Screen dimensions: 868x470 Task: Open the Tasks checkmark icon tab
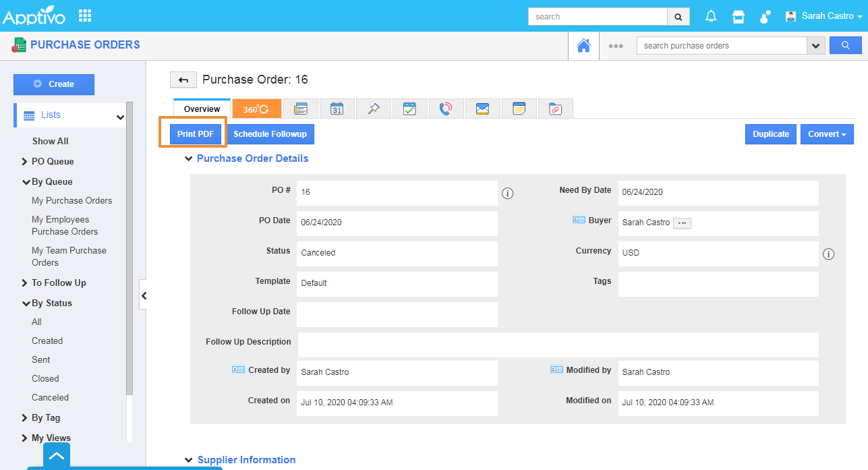pos(409,109)
